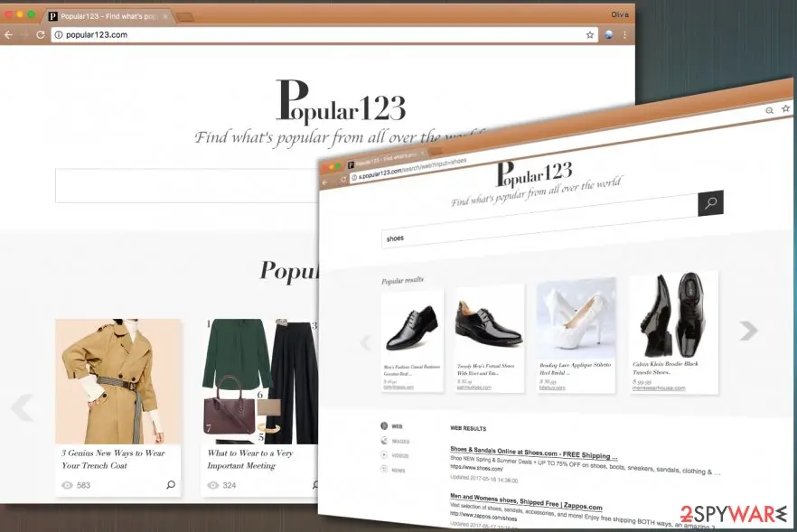Switch to the VIDEOS results filter
Viewport: 797px width, 532px height.
pyautogui.click(x=395, y=455)
